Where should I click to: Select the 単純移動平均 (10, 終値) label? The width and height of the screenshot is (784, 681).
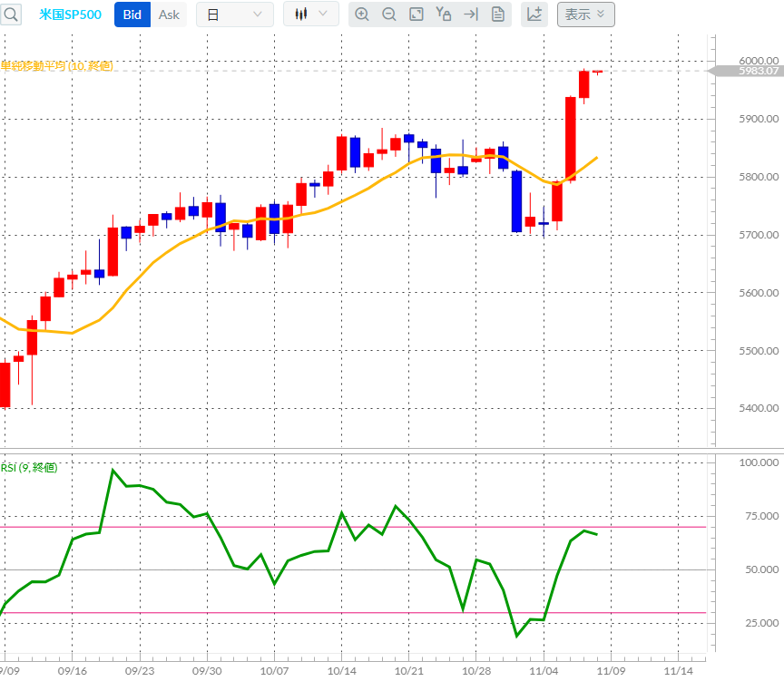(57, 66)
